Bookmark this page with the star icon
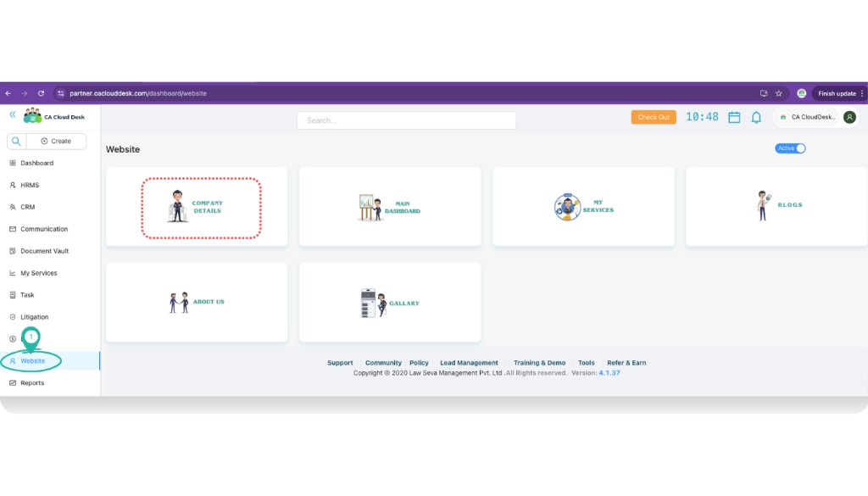This screenshot has width=868, height=496. (x=779, y=93)
